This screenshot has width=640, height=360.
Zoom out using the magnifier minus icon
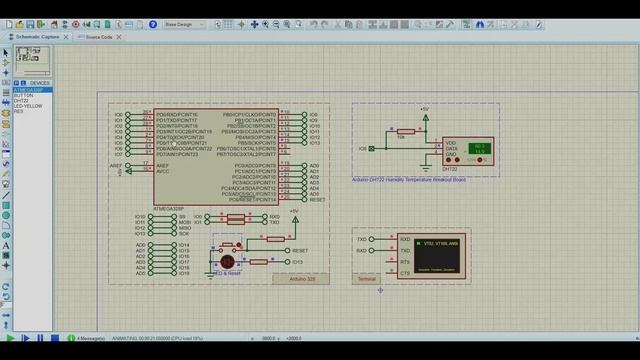[276, 24]
